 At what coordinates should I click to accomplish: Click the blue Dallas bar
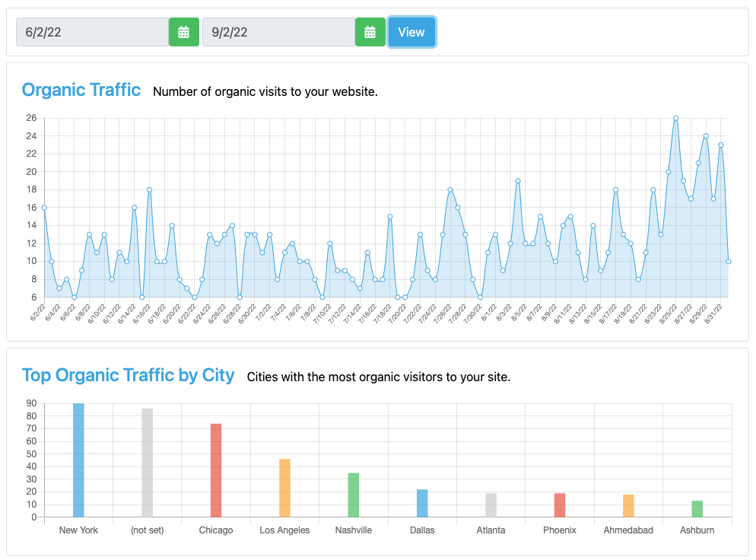[422, 503]
